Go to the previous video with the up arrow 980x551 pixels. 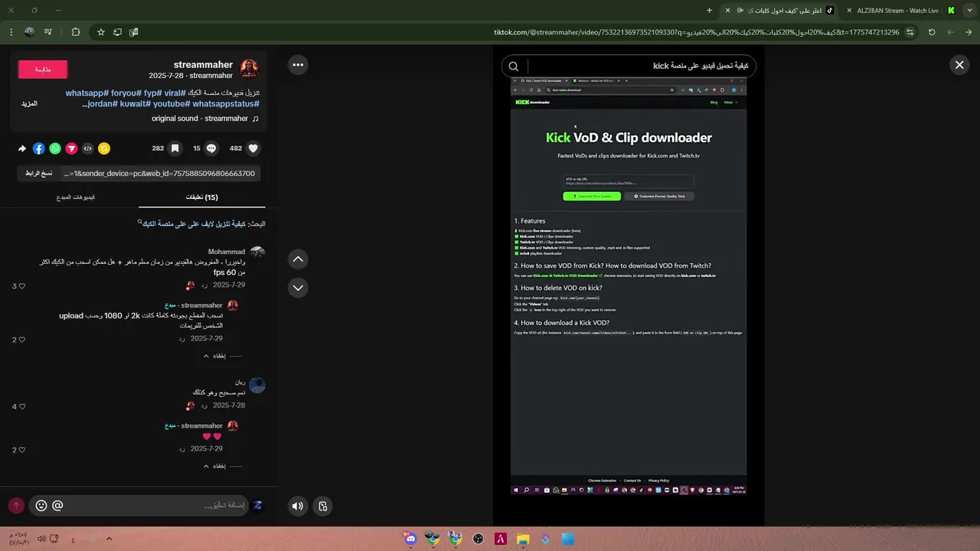[x=298, y=259]
